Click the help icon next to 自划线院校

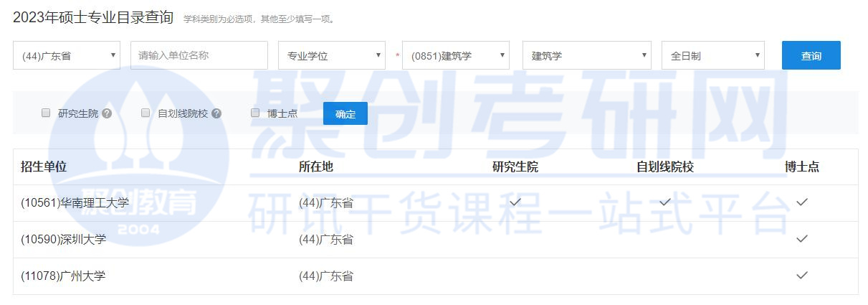pyautogui.click(x=216, y=113)
